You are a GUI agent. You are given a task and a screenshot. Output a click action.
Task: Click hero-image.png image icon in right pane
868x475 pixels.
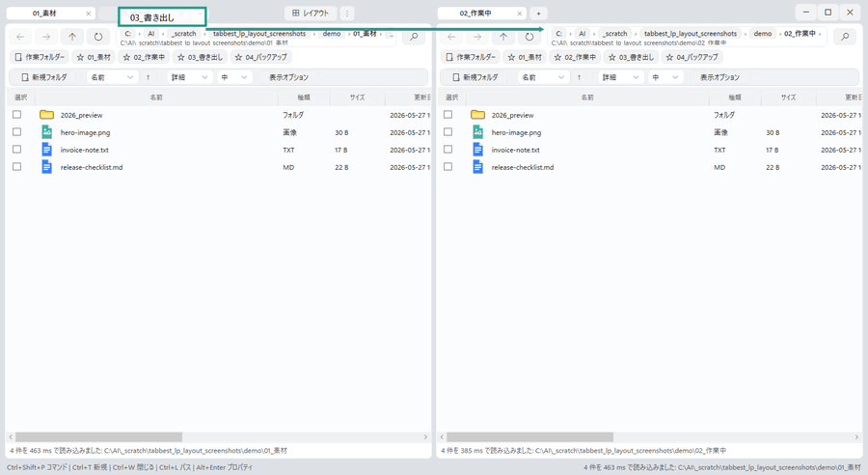click(x=477, y=132)
